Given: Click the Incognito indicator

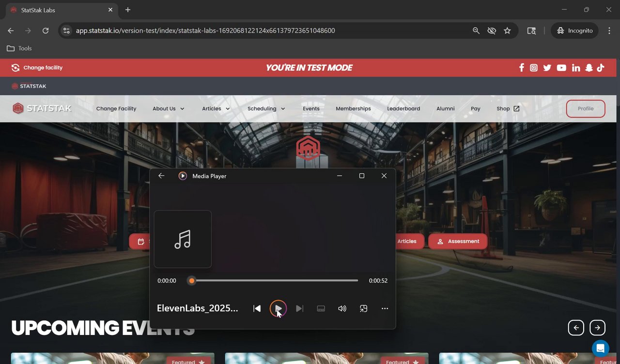Looking at the screenshot, I should (574, 30).
